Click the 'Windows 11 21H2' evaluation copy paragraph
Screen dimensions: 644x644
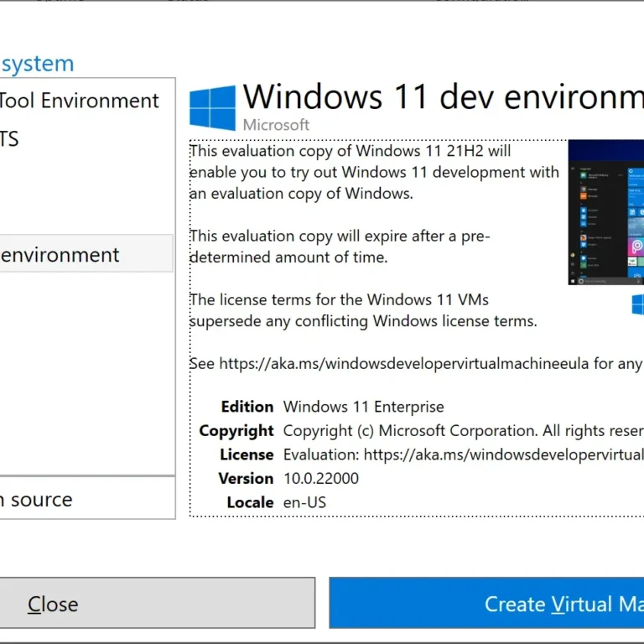point(374,172)
